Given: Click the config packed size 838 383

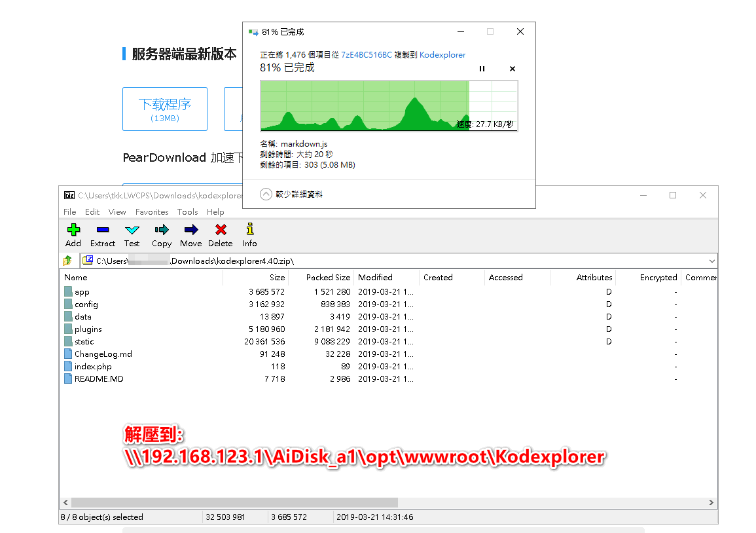Looking at the screenshot, I should click(336, 304).
